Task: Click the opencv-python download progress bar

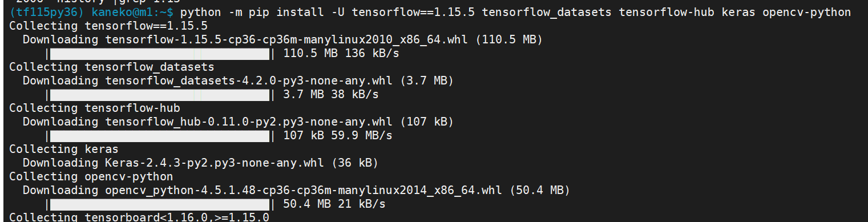Action: pyautogui.click(x=160, y=204)
